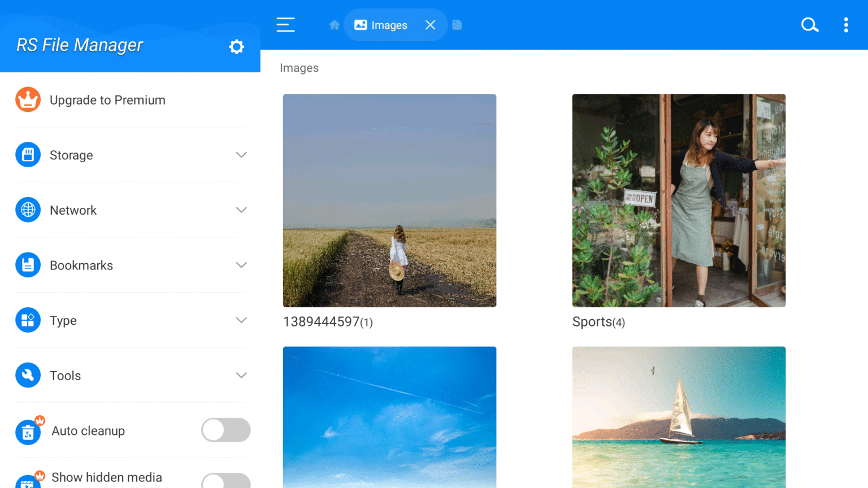This screenshot has width=868, height=488.
Task: Open the settings gear in sidebar header
Action: click(x=236, y=47)
